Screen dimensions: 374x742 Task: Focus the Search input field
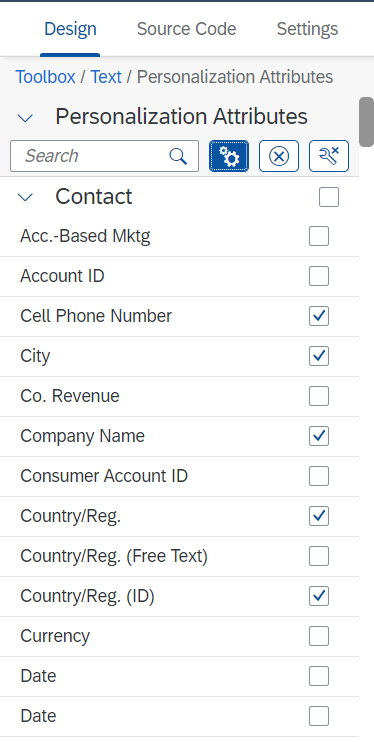click(104, 156)
